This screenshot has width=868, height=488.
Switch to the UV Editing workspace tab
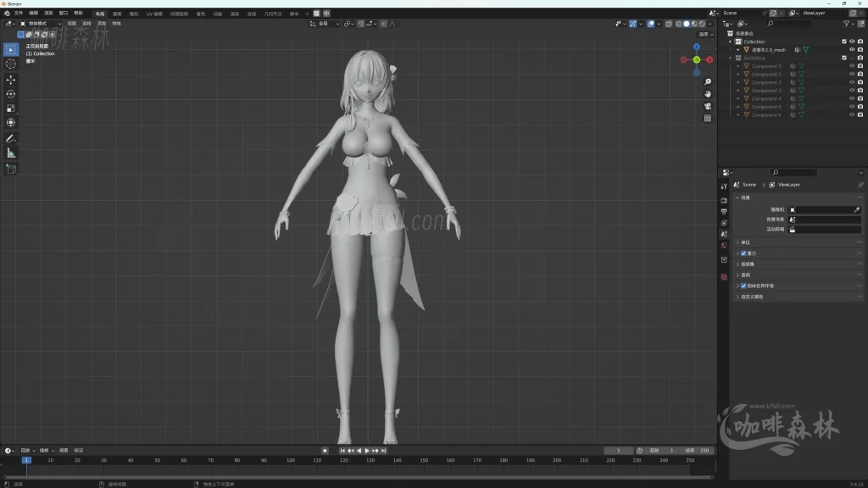click(x=154, y=14)
